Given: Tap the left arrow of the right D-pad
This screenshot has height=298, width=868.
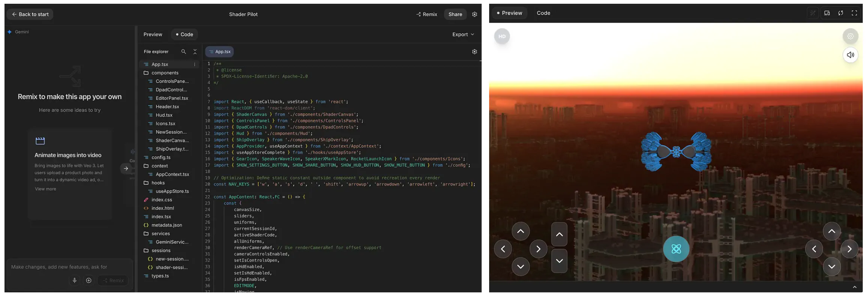Looking at the screenshot, I should (x=814, y=249).
